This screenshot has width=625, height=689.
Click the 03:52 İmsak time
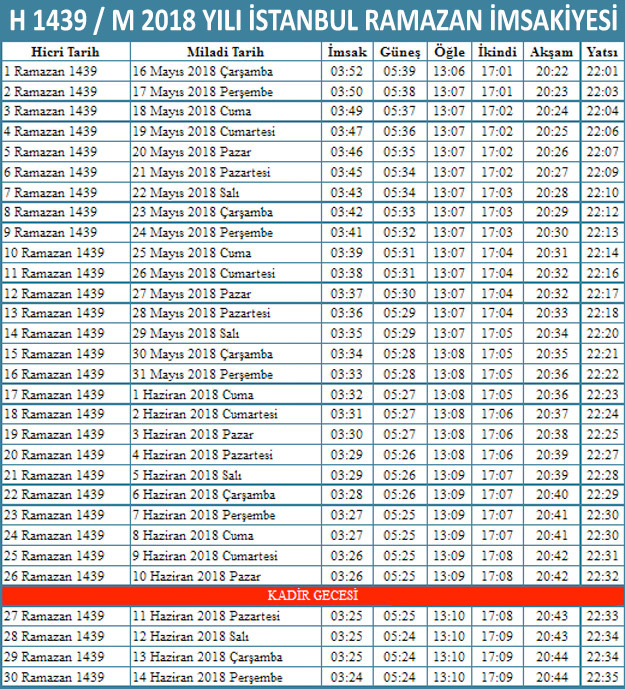point(346,71)
